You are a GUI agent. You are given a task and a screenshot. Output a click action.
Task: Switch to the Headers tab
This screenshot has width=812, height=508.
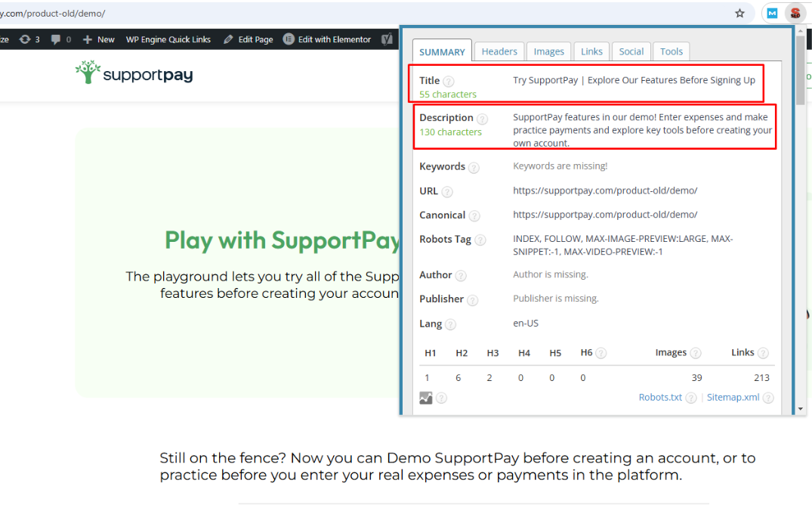point(499,51)
